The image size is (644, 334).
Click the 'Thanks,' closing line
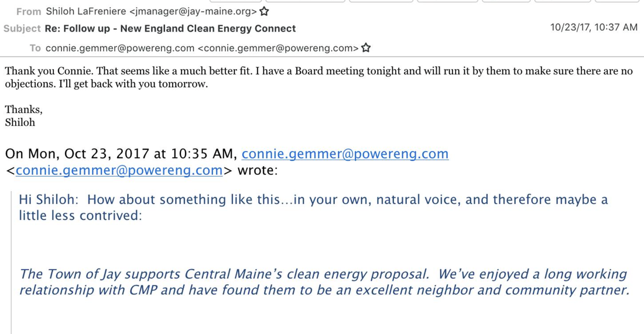point(24,109)
